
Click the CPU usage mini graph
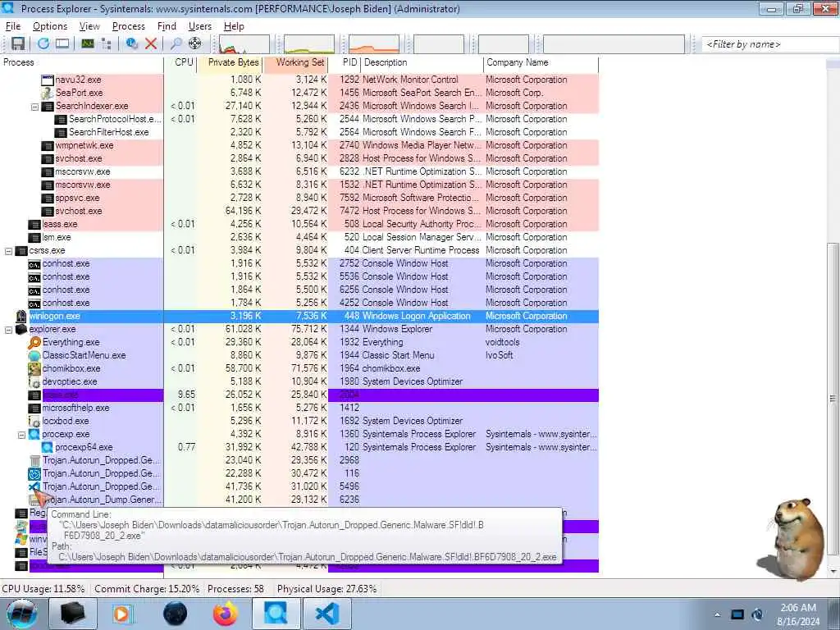pyautogui.click(x=244, y=44)
